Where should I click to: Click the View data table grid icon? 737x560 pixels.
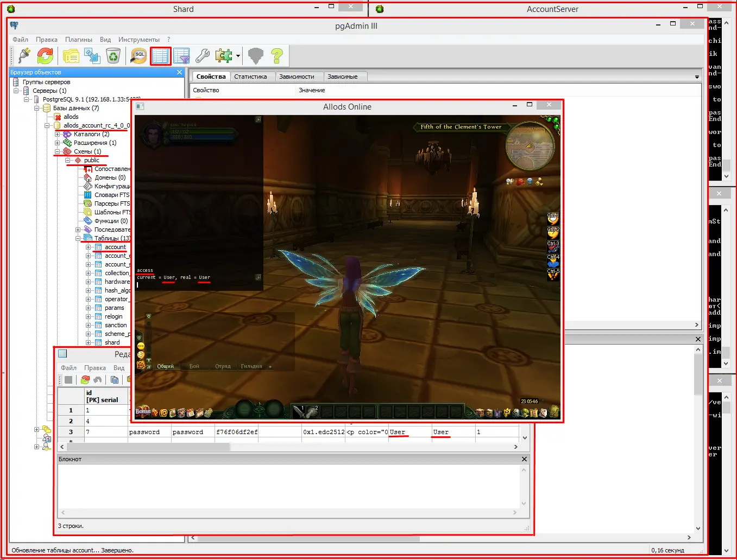tap(160, 55)
